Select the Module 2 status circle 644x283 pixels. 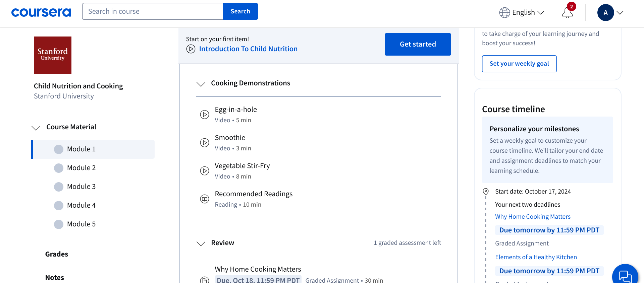tap(59, 168)
